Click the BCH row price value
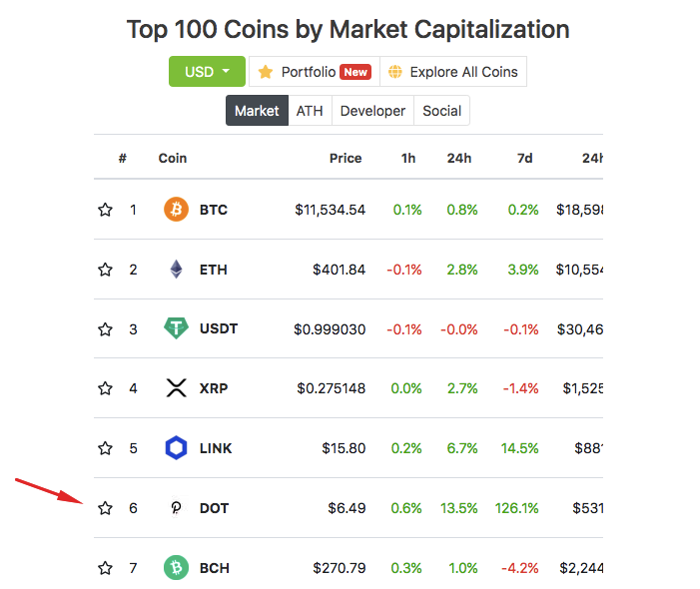The width and height of the screenshot is (700, 589). tap(340, 568)
